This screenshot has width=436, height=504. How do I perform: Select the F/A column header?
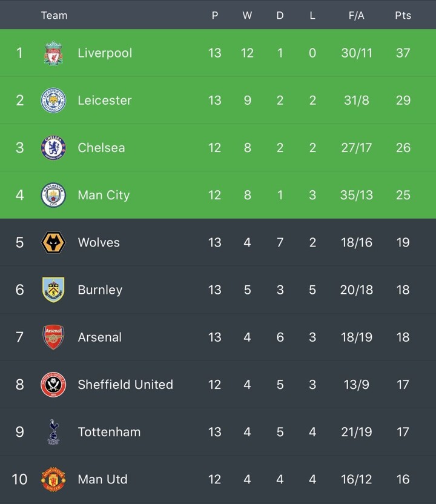click(x=356, y=15)
